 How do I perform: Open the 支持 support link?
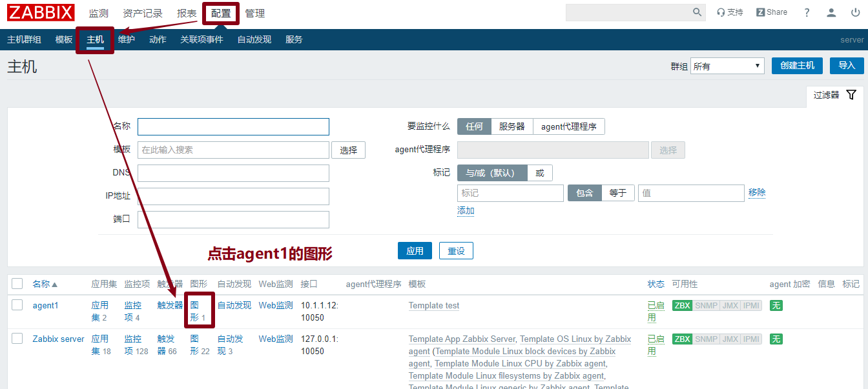pyautogui.click(x=730, y=12)
